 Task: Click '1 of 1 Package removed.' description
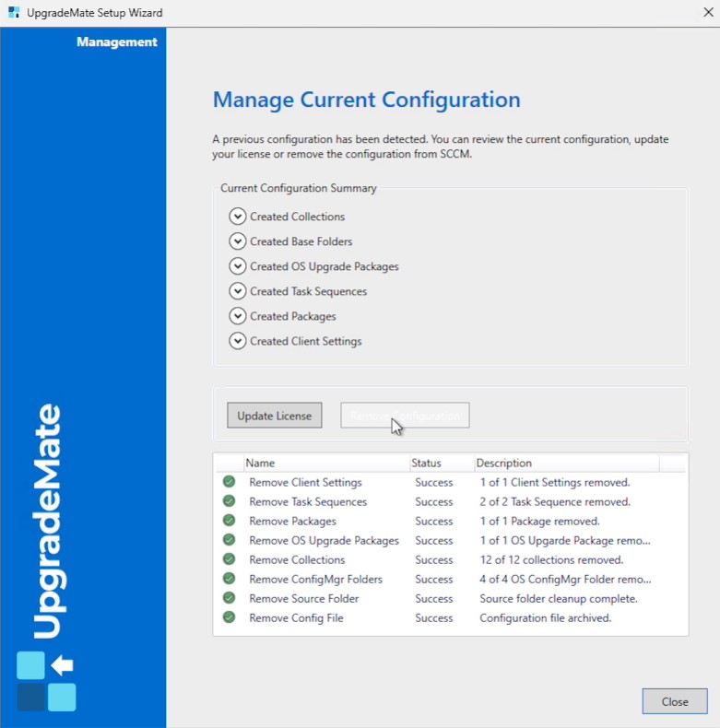(x=539, y=522)
